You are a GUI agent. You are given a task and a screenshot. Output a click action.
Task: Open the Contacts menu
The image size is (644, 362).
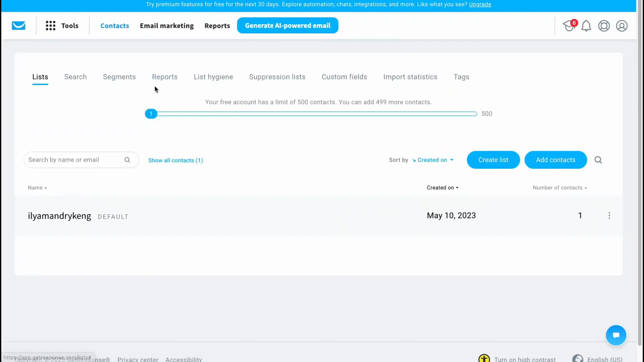pyautogui.click(x=115, y=25)
